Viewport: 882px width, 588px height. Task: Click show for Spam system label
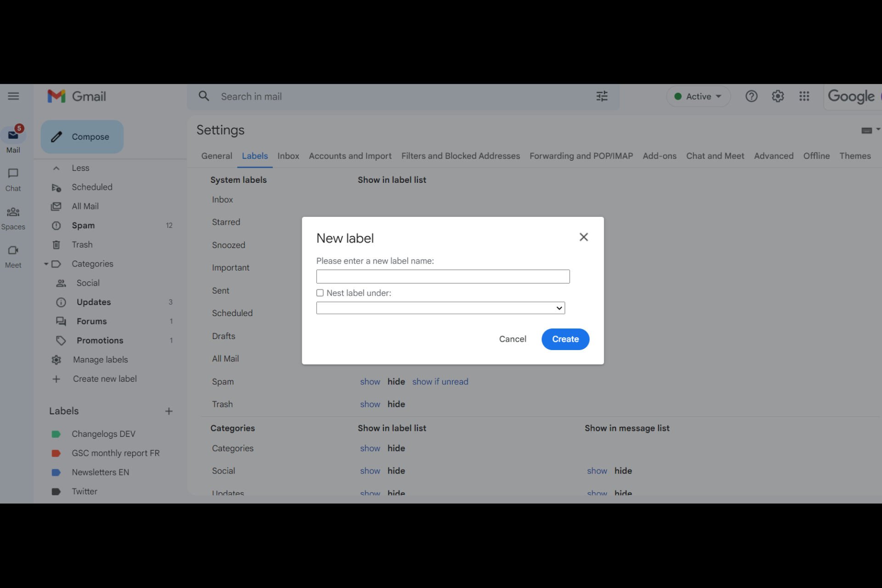(x=370, y=382)
